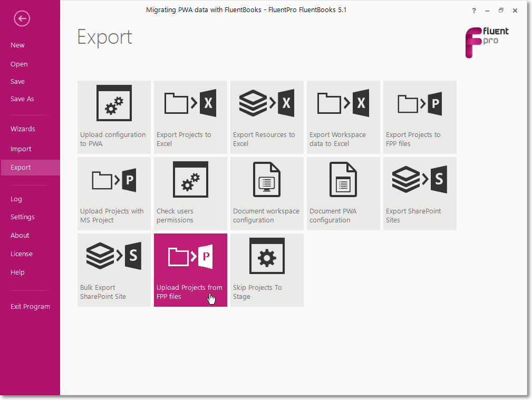Open Skip Projects To Stage tile
The image size is (532, 400).
click(x=267, y=270)
